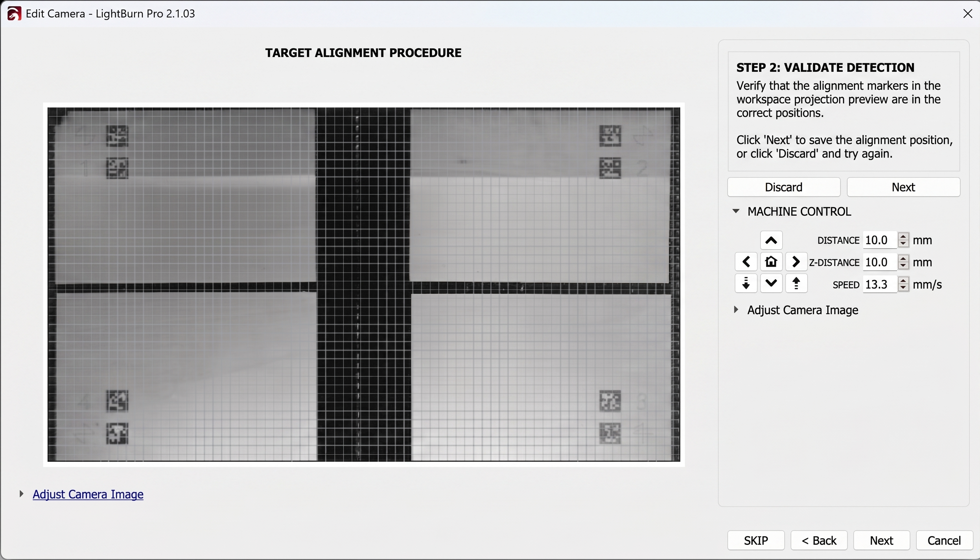
Task: Raise the Z axis with the dotted up arrow
Action: tap(796, 284)
